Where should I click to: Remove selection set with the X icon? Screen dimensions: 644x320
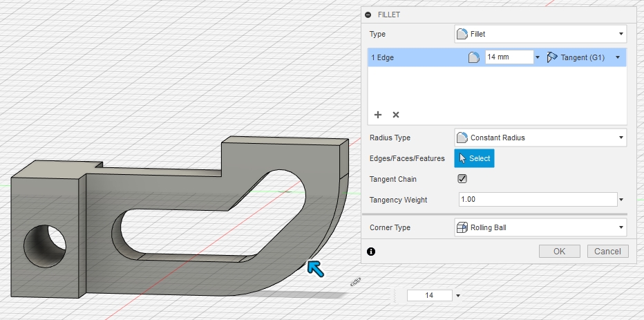(x=396, y=115)
